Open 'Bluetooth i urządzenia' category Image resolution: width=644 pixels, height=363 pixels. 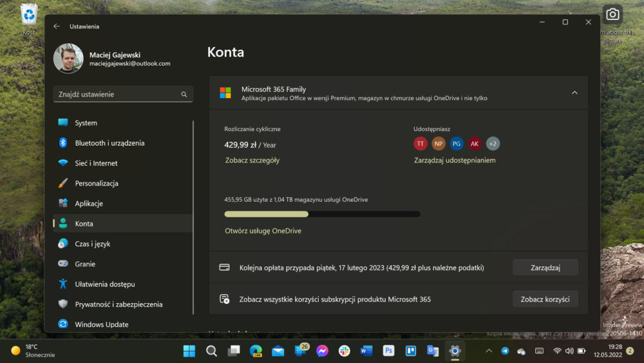point(123,143)
